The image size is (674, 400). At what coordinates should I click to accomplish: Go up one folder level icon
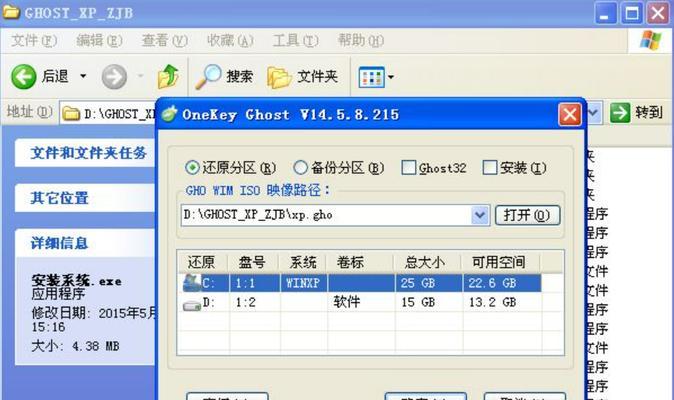click(168, 76)
